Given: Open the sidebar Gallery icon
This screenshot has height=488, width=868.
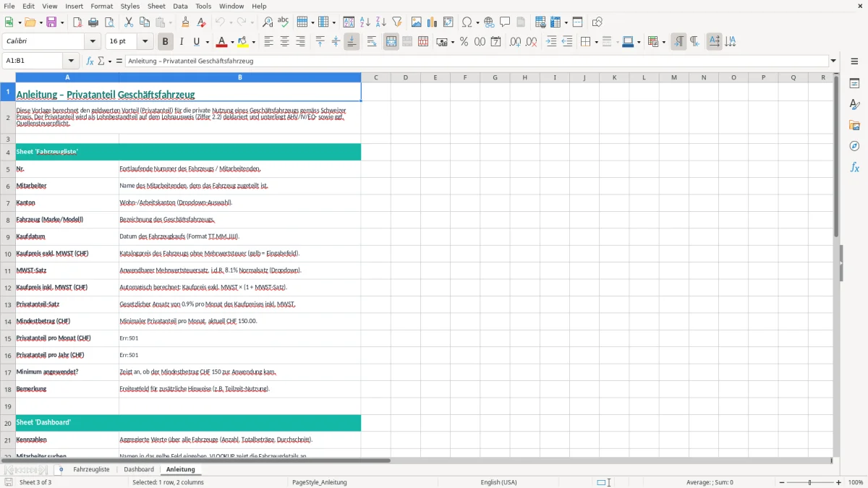Looking at the screenshot, I should pyautogui.click(x=854, y=126).
